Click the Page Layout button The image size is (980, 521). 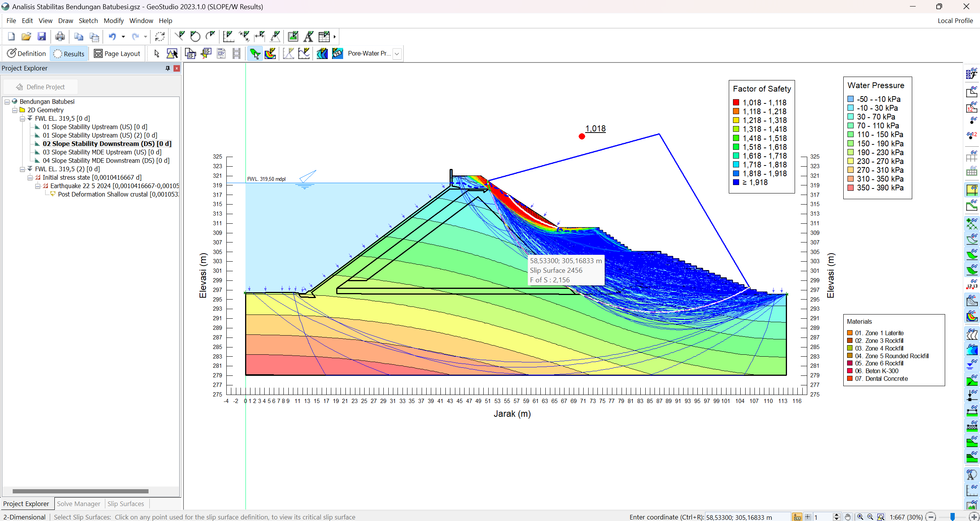(117, 54)
